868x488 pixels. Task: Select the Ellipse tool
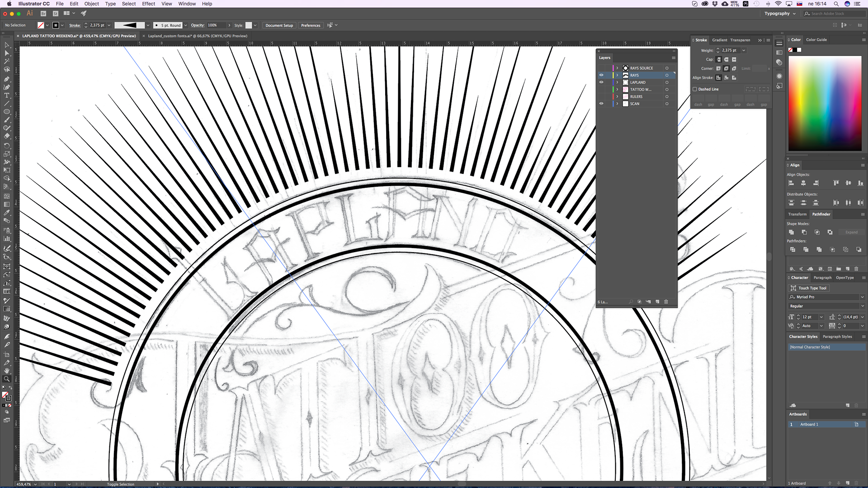7,112
